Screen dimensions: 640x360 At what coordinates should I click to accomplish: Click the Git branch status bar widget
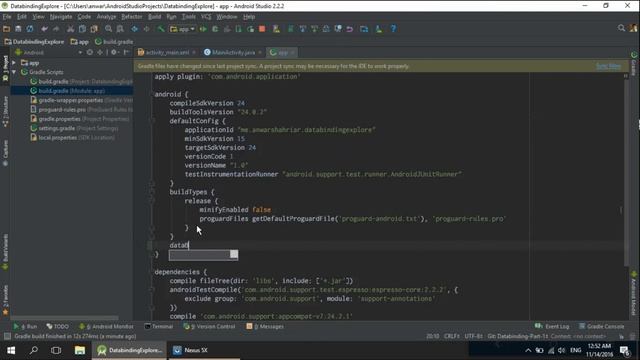pos(518,337)
